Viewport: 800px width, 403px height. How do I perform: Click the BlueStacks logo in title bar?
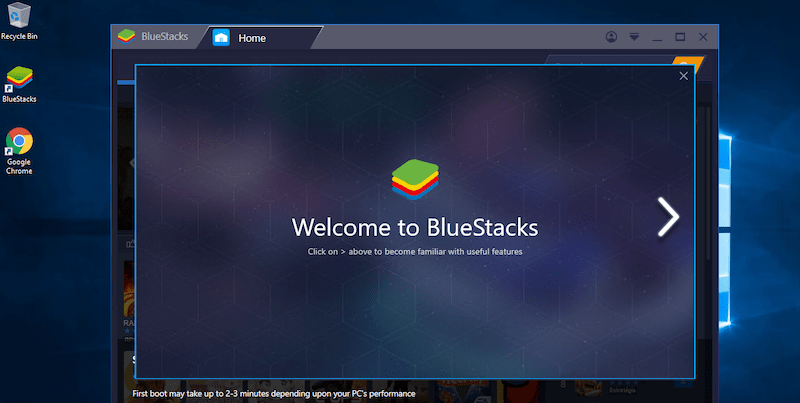(127, 37)
